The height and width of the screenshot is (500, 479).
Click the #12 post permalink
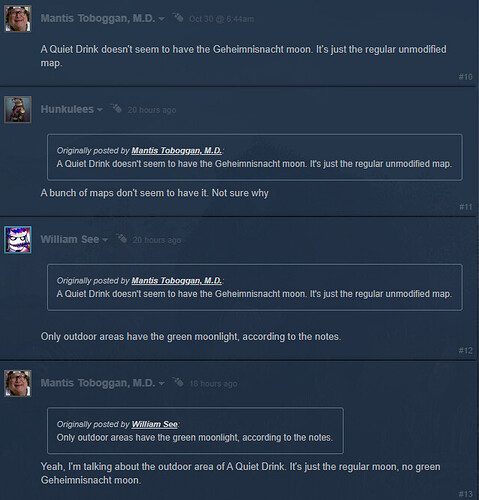click(x=466, y=350)
